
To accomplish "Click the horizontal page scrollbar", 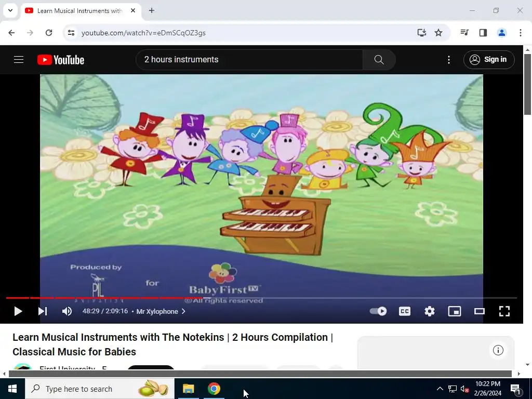I will pos(260,374).
